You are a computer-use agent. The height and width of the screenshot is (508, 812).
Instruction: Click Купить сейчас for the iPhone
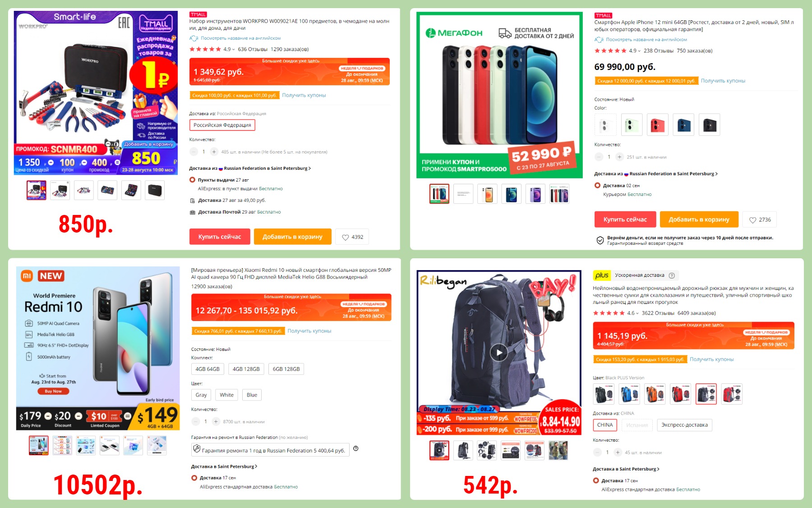click(x=625, y=219)
